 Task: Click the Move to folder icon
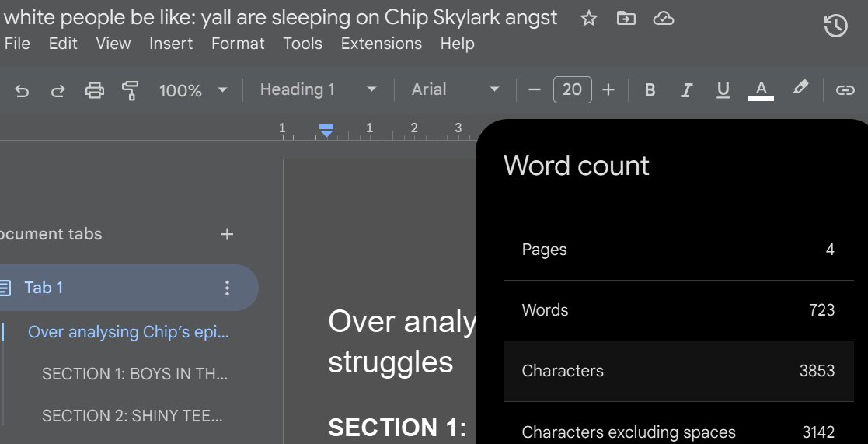(626, 19)
